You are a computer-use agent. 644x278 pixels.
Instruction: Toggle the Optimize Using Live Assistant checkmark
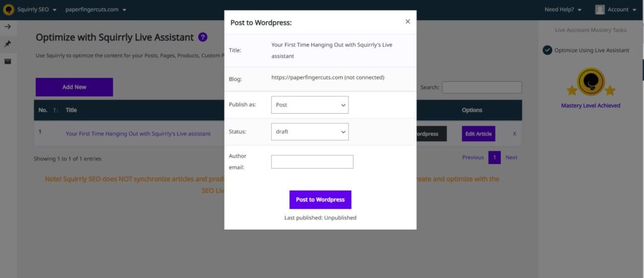[x=547, y=50]
